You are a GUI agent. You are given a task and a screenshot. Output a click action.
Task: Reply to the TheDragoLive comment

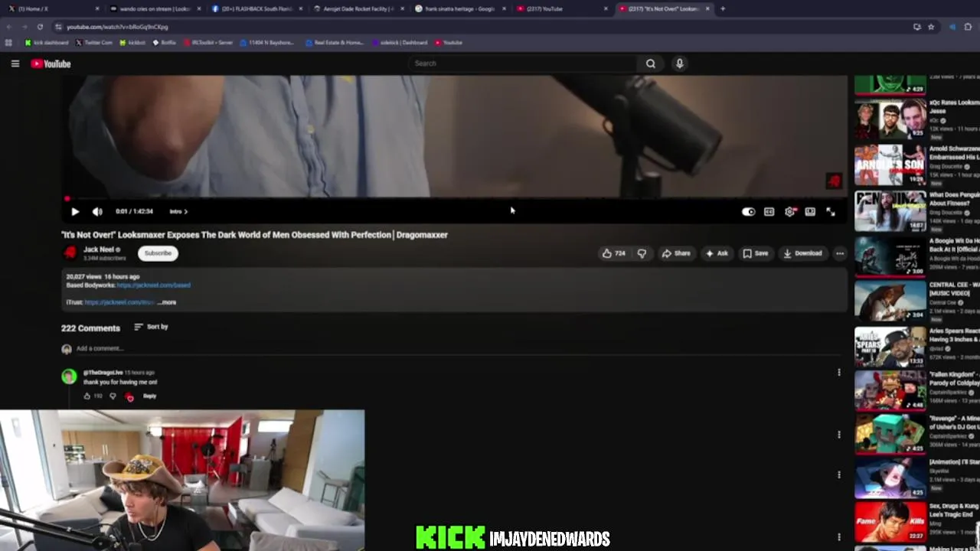[x=149, y=396]
